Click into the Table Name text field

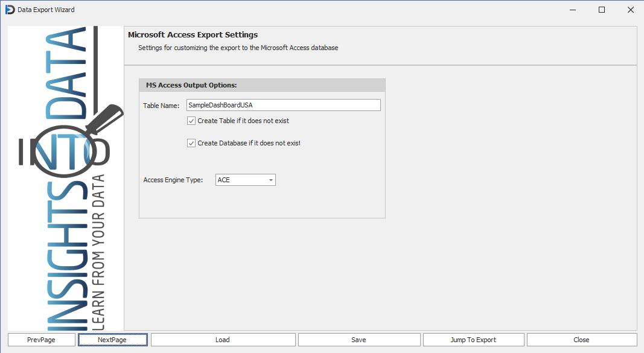pyautogui.click(x=284, y=105)
